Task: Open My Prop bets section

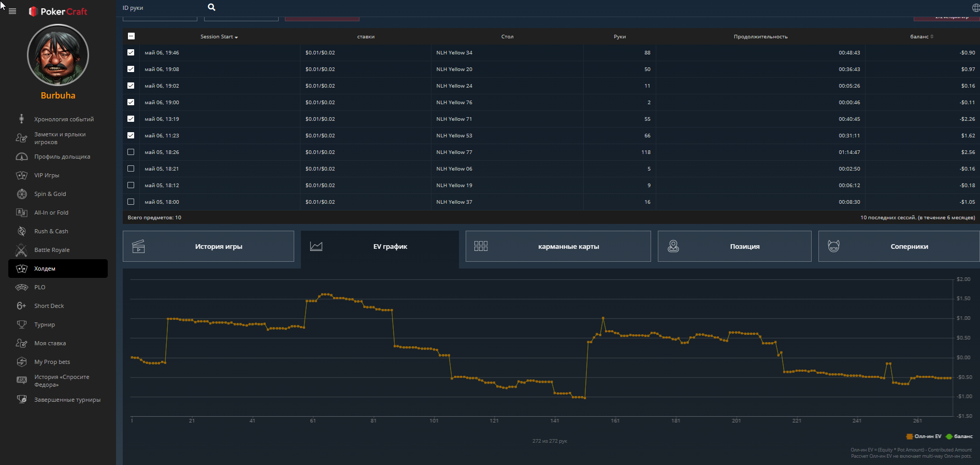Action: click(x=58, y=362)
